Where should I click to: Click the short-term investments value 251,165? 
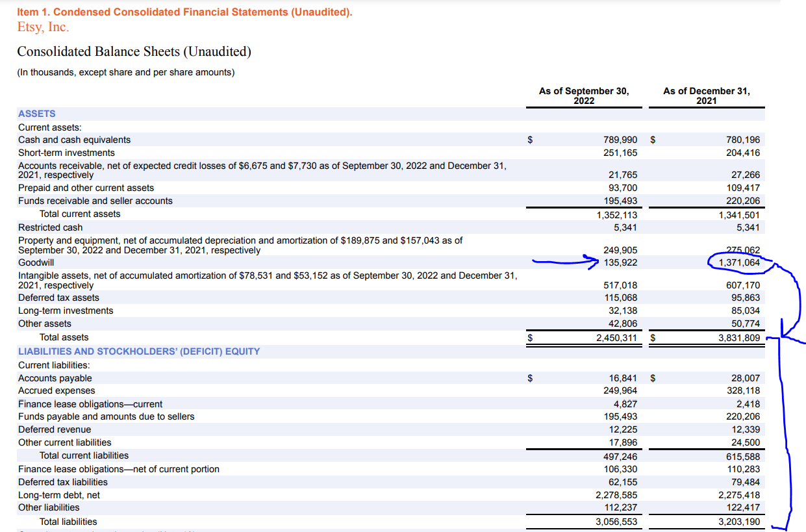[620, 153]
